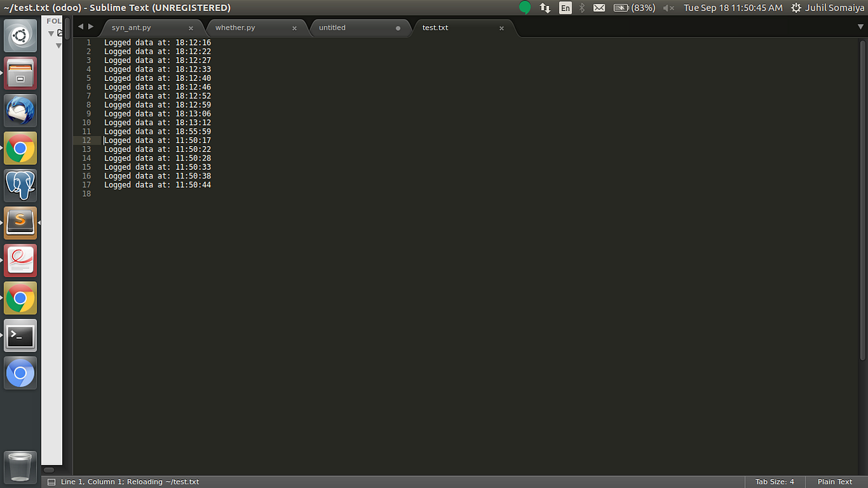Click the 'Line 1, Column 1' status text
Screen dimensions: 868x488
click(x=93, y=481)
